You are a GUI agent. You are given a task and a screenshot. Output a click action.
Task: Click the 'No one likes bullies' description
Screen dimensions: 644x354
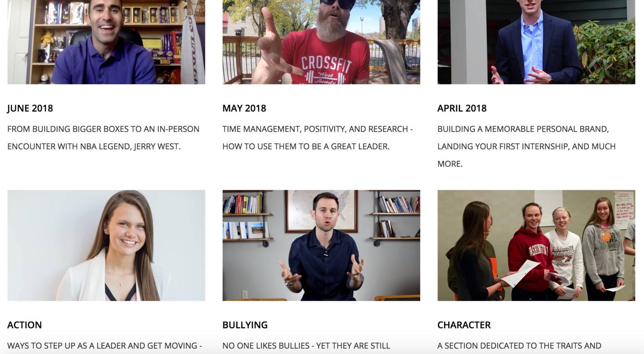306,345
